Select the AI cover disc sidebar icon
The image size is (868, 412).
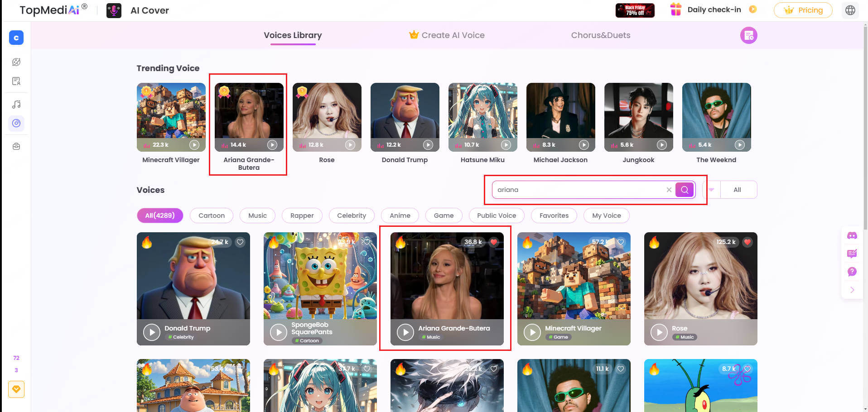pyautogui.click(x=16, y=123)
